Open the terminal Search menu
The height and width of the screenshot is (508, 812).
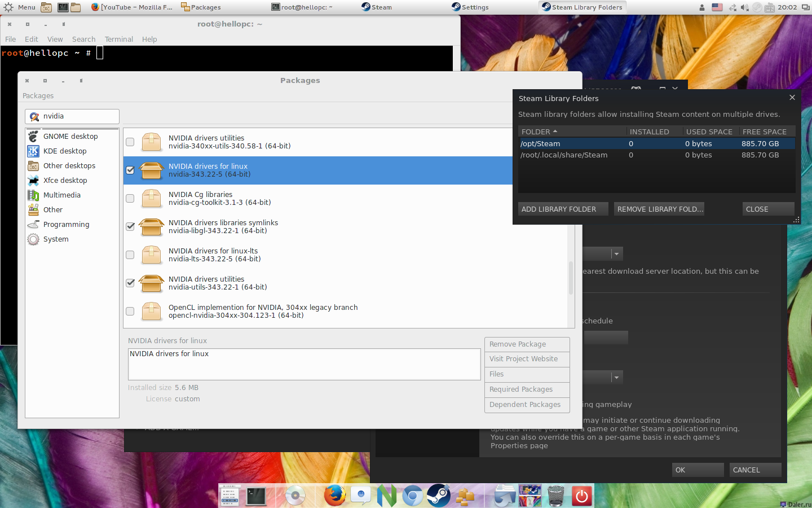(84, 39)
